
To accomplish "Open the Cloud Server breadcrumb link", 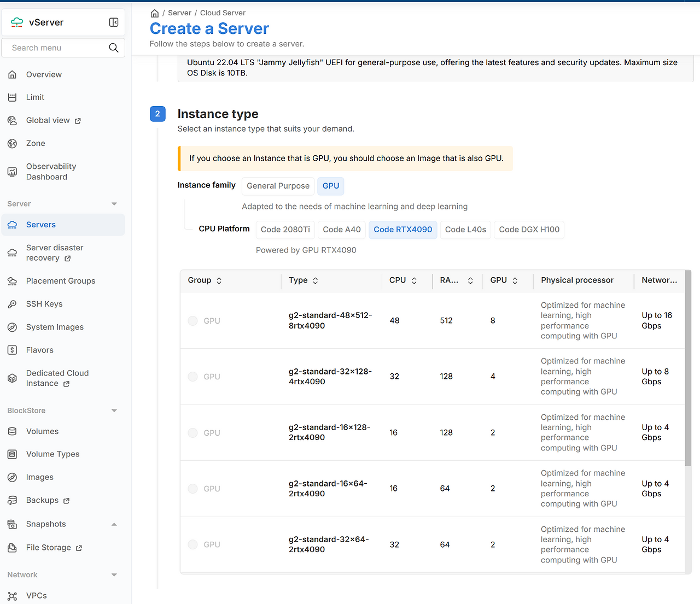I will [223, 13].
